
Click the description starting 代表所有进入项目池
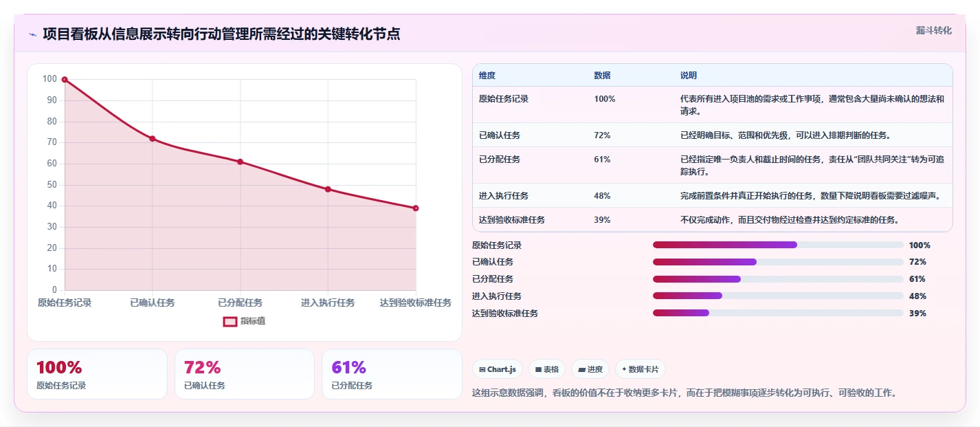coord(812,105)
